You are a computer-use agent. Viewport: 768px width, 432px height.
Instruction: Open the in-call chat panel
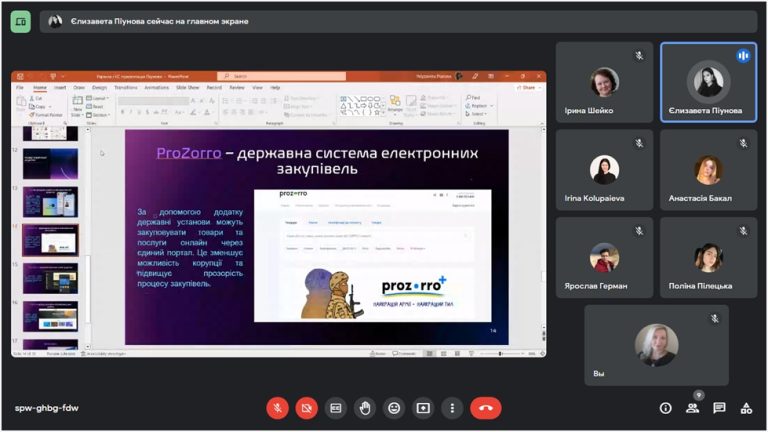(719, 408)
